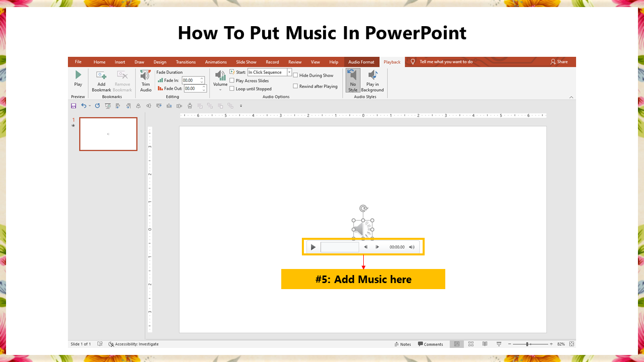Switch to the Insert tab
The image size is (644, 362).
(120, 62)
